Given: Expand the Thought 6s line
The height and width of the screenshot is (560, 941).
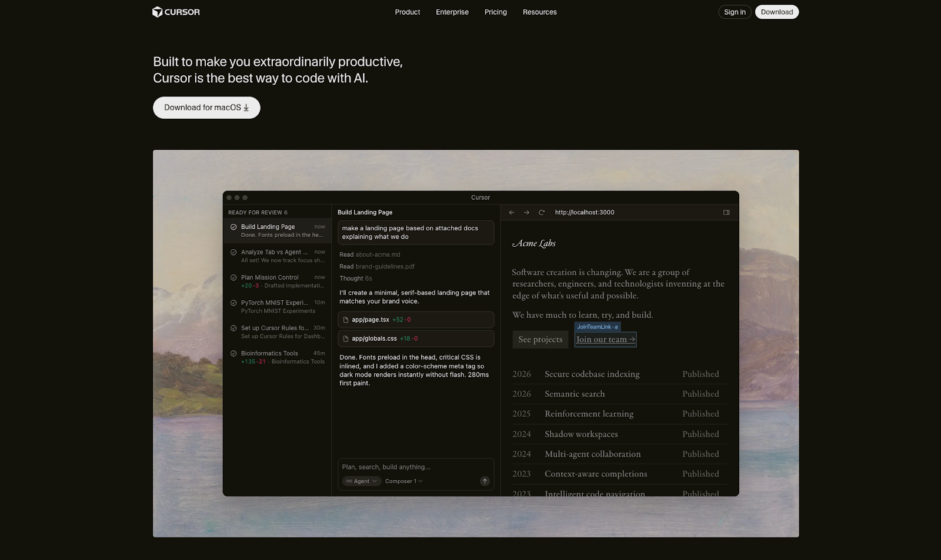Looking at the screenshot, I should tap(355, 279).
